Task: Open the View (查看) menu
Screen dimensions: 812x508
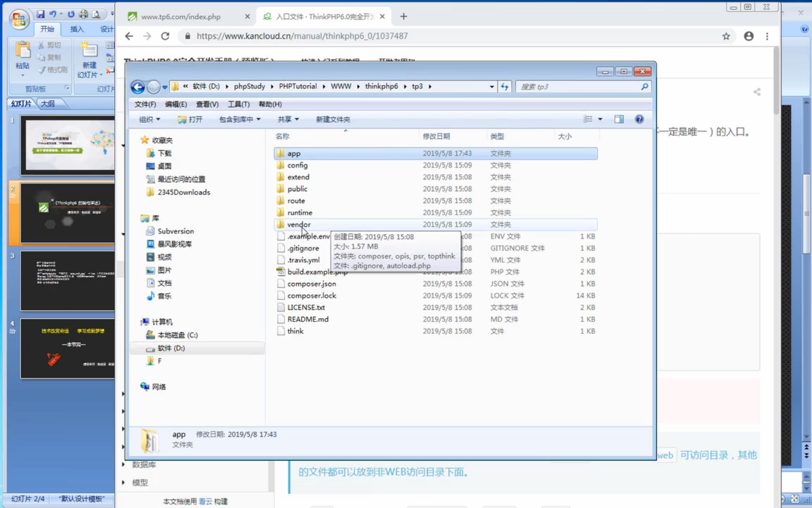Action: click(207, 104)
